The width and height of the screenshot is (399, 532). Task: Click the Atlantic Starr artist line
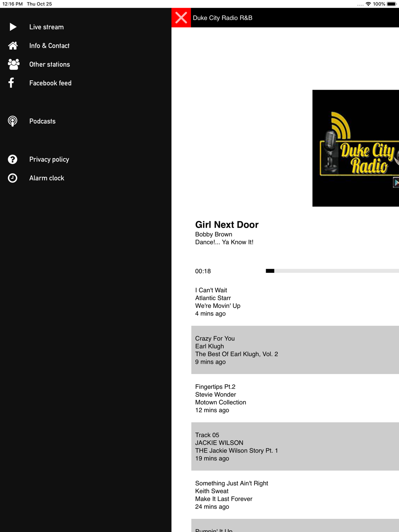(213, 298)
